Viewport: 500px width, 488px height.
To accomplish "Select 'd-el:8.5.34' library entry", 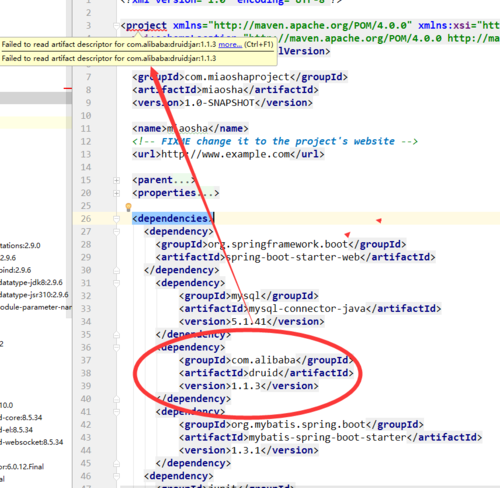I will point(17,430).
